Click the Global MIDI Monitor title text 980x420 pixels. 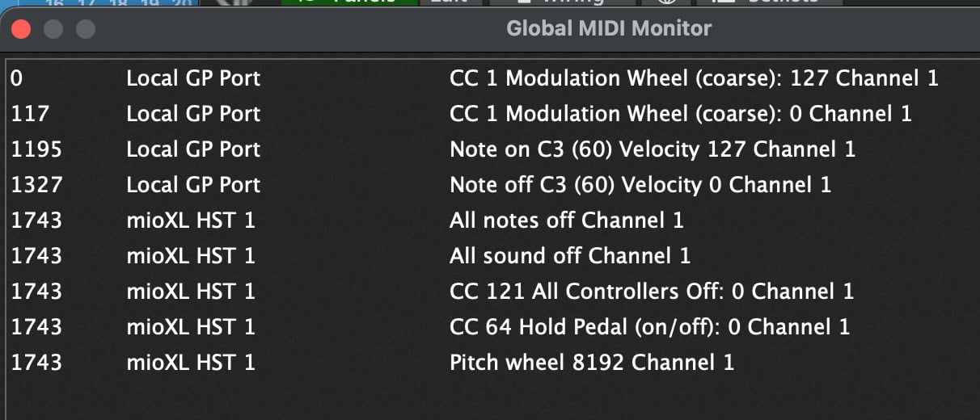pyautogui.click(x=608, y=28)
